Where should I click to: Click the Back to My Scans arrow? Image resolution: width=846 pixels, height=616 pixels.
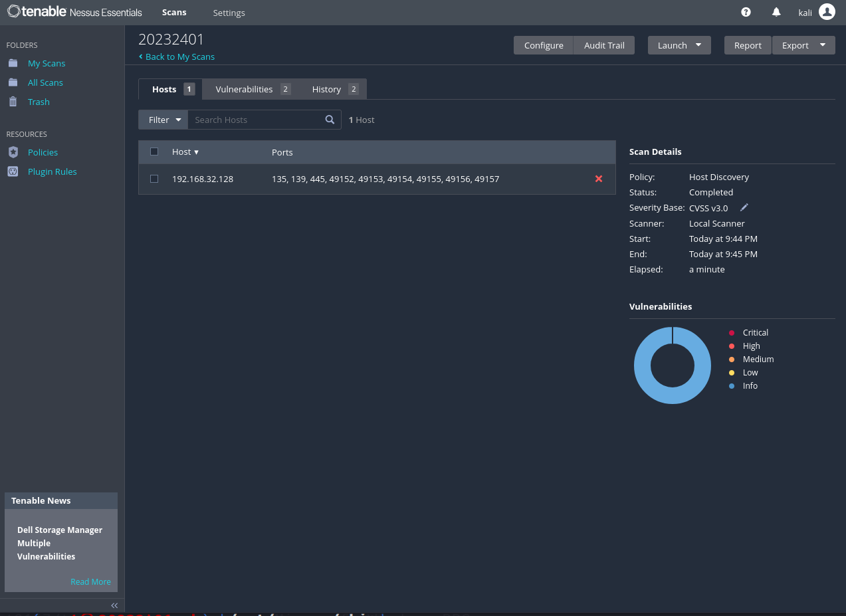[x=141, y=56]
